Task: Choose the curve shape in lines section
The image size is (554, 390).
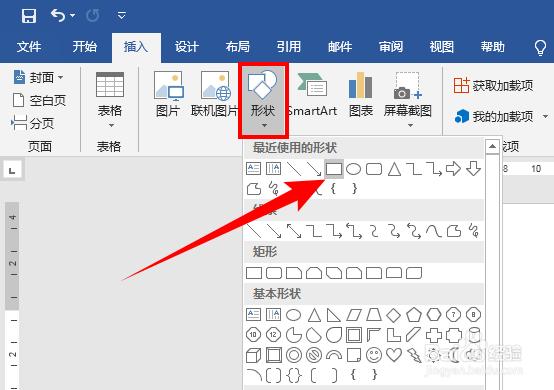Action: [434, 231]
